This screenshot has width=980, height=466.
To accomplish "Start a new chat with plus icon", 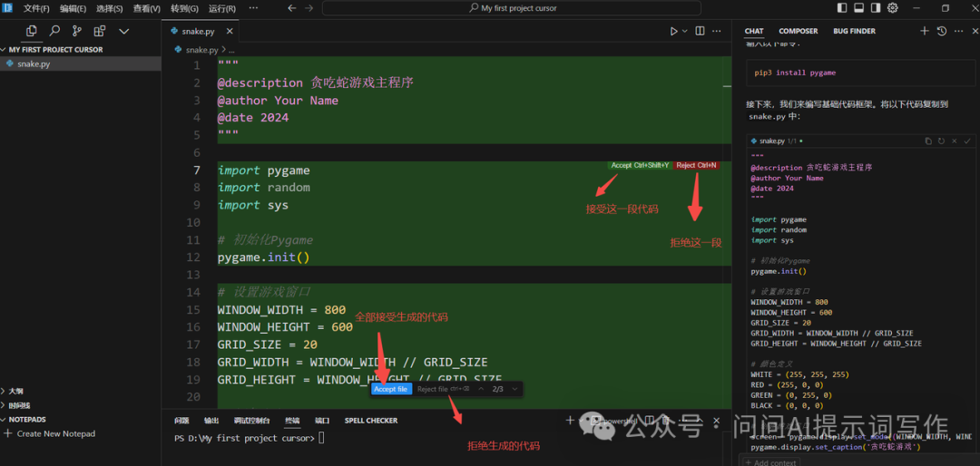I will (x=925, y=31).
